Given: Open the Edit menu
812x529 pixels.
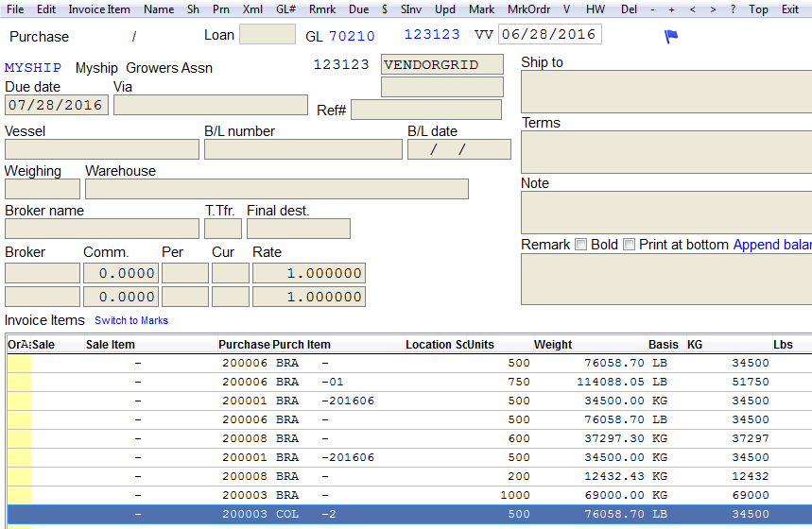Looking at the screenshot, I should (46, 9).
